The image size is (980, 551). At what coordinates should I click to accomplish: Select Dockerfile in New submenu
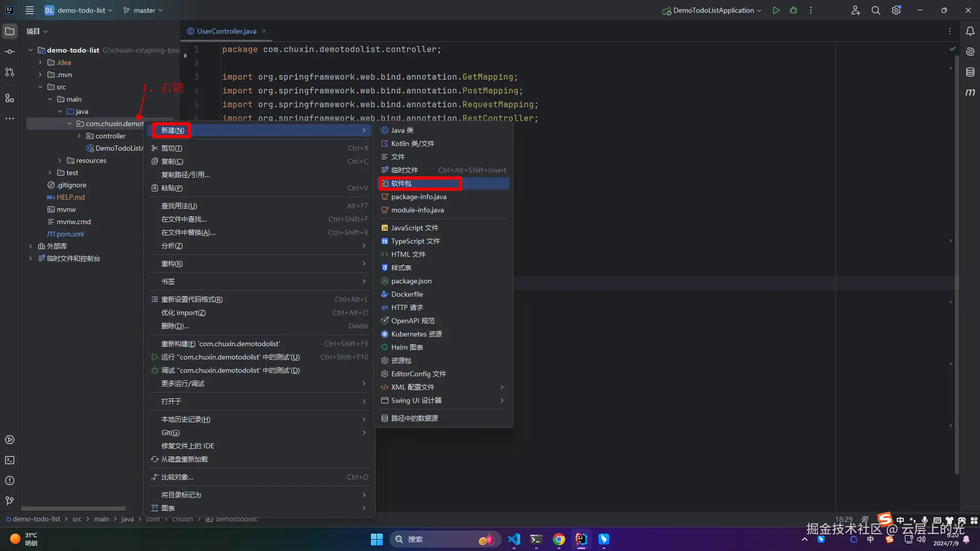point(444,294)
